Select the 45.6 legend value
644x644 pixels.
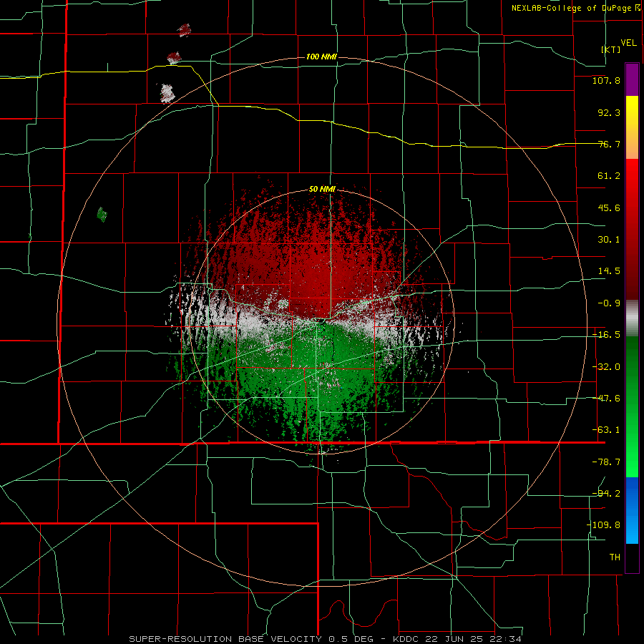(609, 208)
